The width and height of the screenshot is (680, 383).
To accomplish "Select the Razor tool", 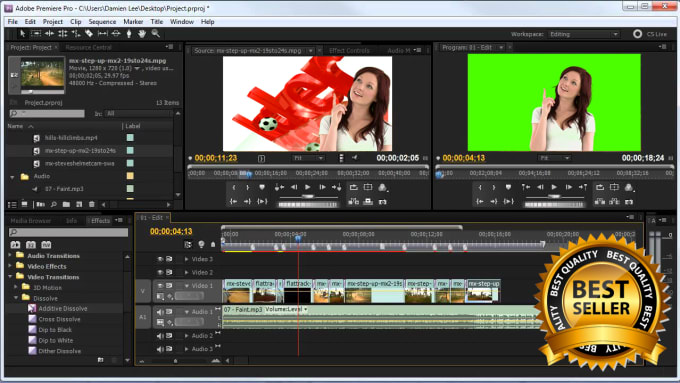I will point(89,34).
